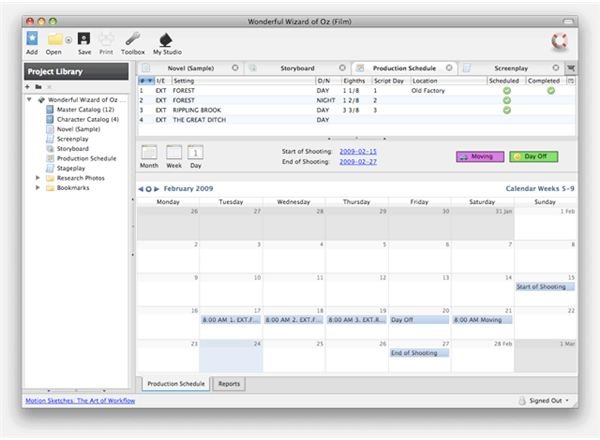Sort by the # column header
Screen dimensions: 600x440
(146, 81)
